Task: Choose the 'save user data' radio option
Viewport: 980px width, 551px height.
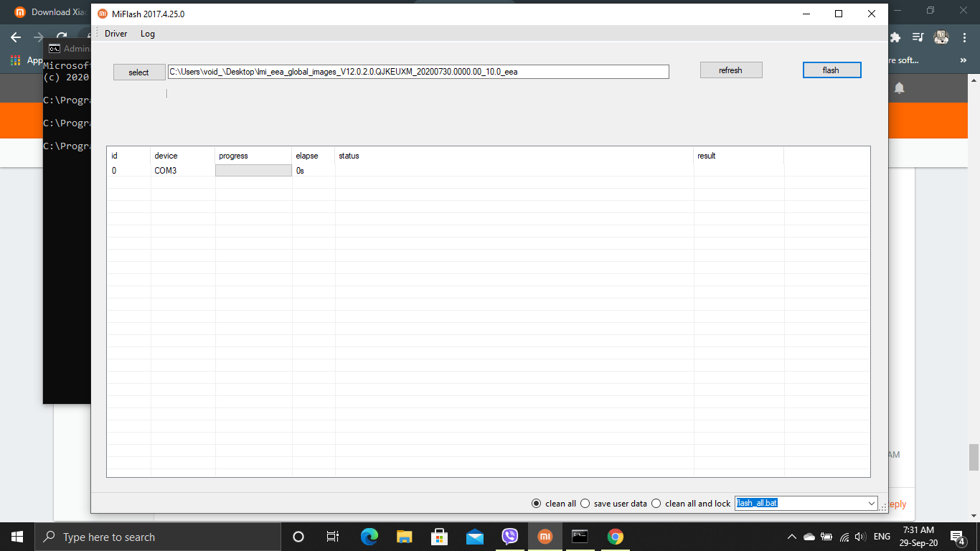Action: click(x=585, y=504)
